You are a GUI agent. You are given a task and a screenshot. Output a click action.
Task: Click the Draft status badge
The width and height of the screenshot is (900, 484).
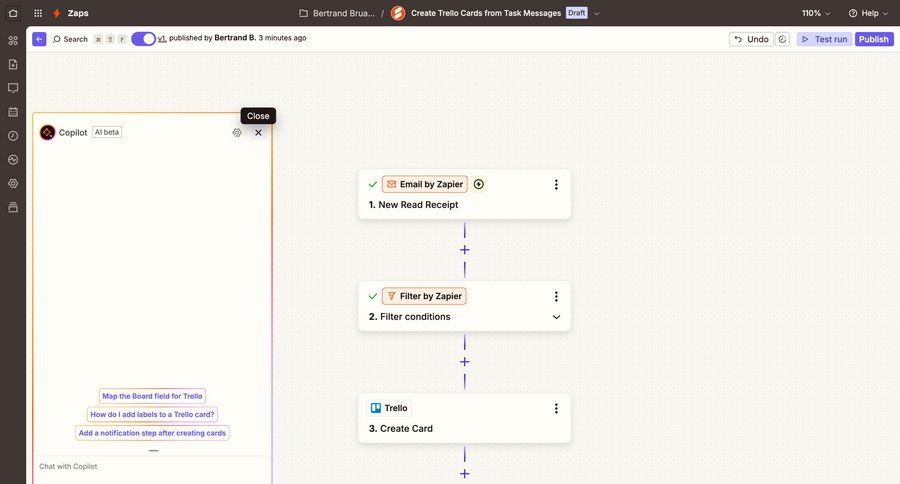(576, 13)
